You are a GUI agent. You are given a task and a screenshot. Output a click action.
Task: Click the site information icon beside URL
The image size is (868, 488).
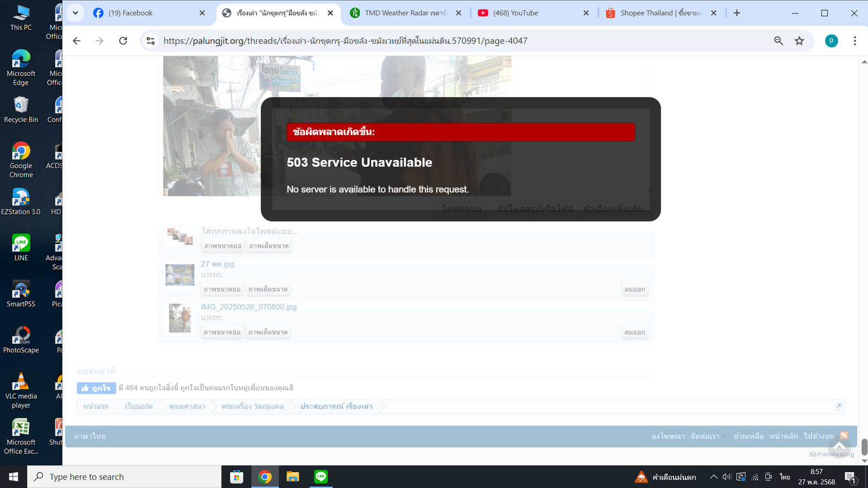pos(151,41)
